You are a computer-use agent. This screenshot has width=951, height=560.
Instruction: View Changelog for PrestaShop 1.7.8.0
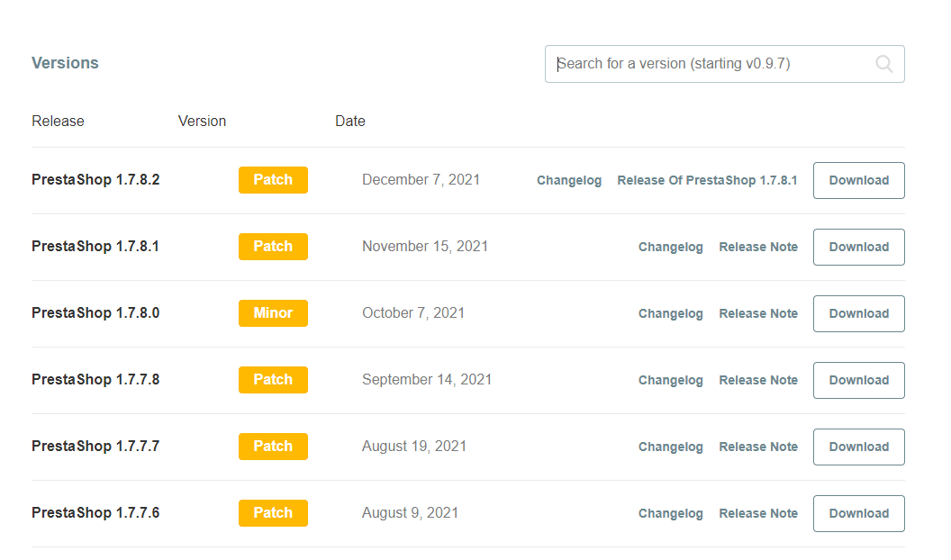pyautogui.click(x=671, y=313)
